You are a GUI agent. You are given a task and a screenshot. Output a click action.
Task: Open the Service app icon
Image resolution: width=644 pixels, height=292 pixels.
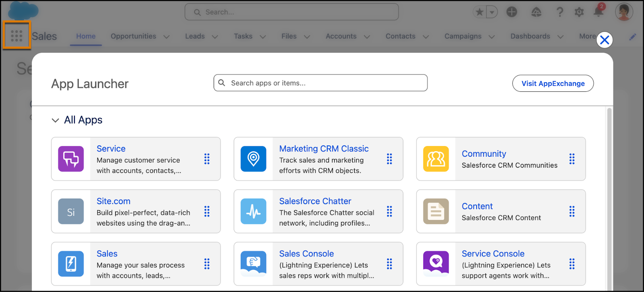tap(71, 159)
